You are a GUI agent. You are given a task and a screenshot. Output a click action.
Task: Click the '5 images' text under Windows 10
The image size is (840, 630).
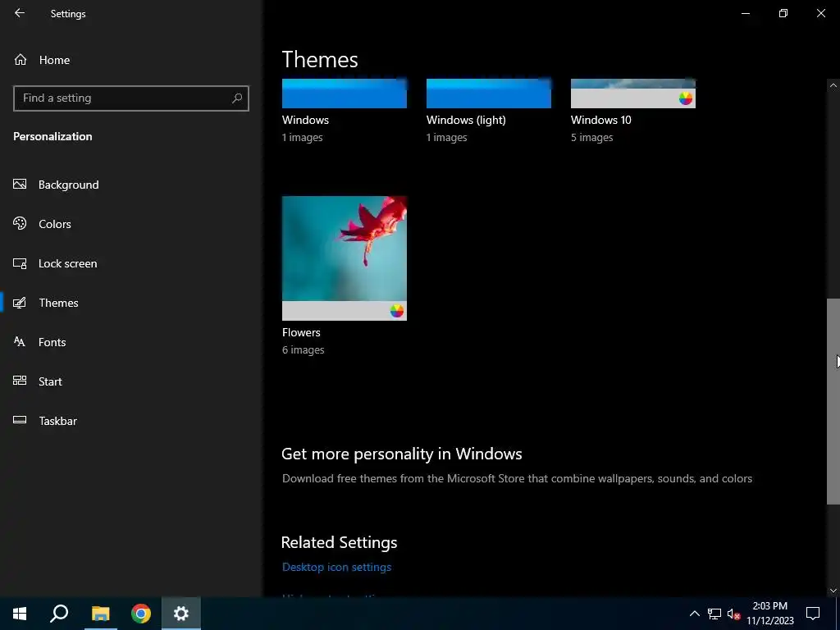point(592,138)
